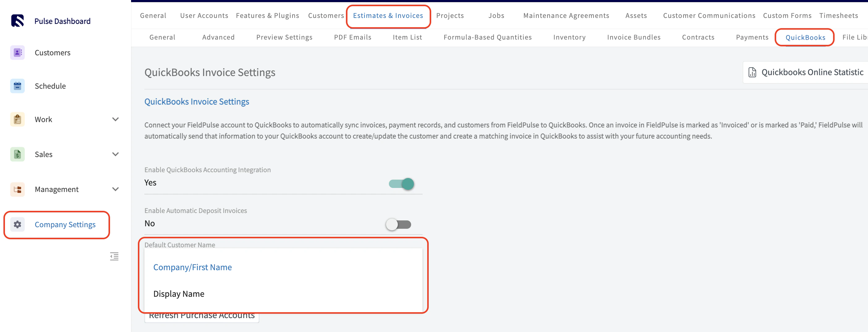Switch to the Formula-Based Quantities sub-tab

[488, 37]
